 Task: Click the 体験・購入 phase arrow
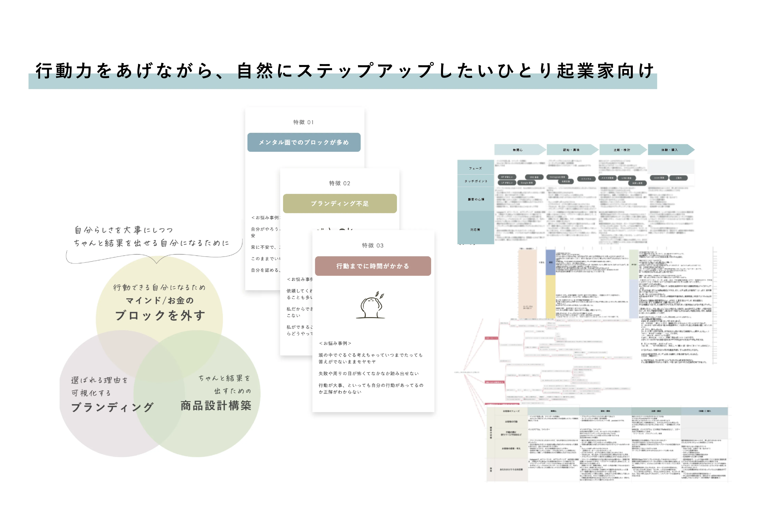pos(670,150)
